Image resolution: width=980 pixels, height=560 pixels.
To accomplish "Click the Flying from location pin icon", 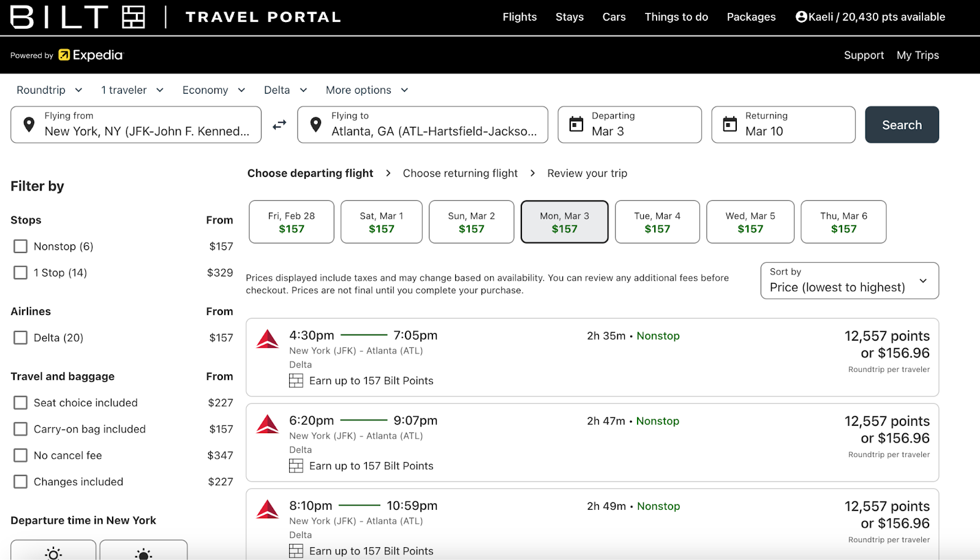I will (x=29, y=124).
